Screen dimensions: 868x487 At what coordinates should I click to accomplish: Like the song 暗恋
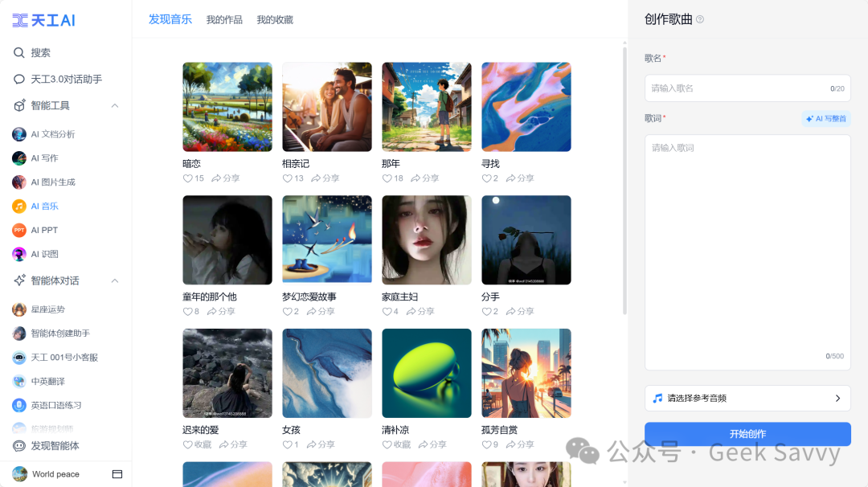click(x=187, y=178)
